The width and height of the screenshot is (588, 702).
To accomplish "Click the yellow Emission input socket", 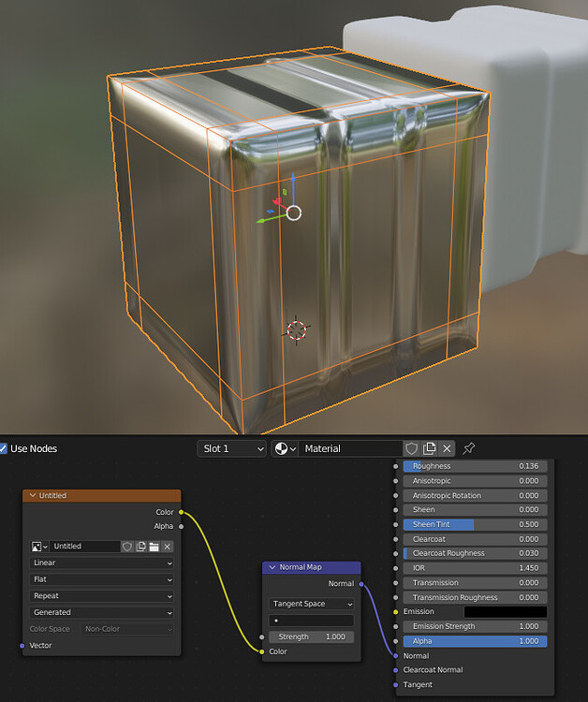I will coord(395,612).
